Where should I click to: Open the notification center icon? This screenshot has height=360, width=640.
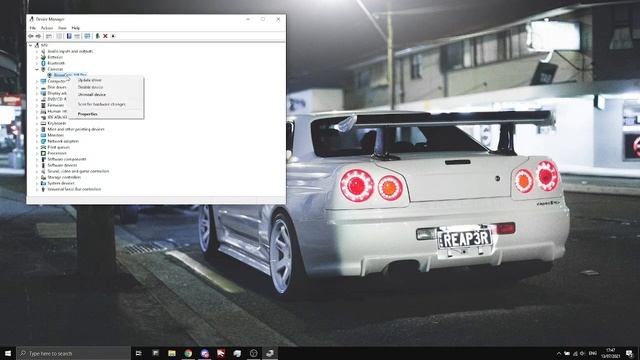point(629,353)
